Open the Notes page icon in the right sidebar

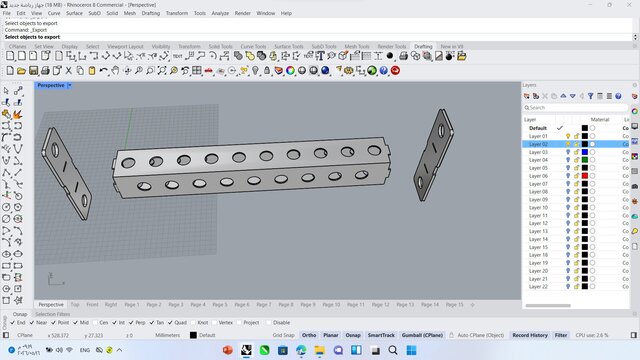coord(635,247)
